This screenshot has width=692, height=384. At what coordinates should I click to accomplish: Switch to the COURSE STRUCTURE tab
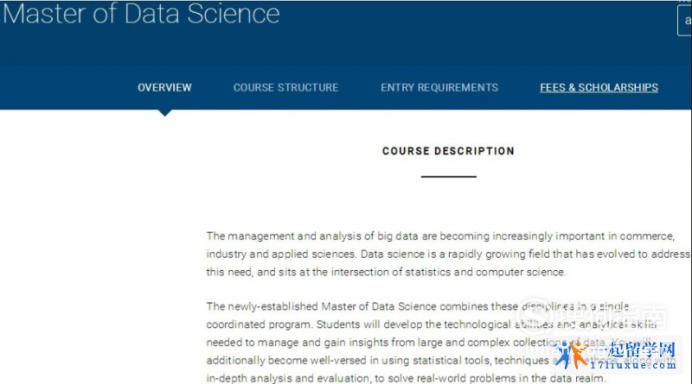[286, 87]
